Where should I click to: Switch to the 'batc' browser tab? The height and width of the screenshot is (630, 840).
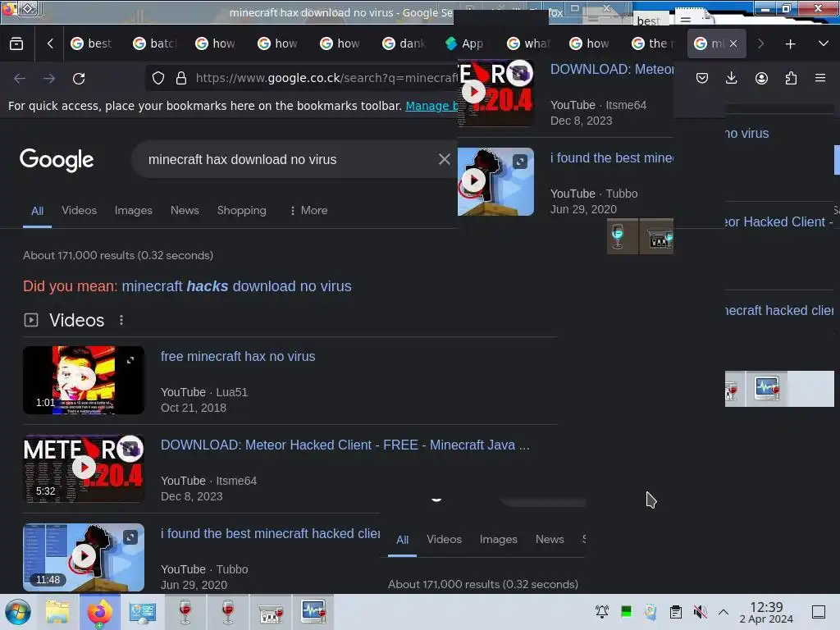tap(155, 43)
